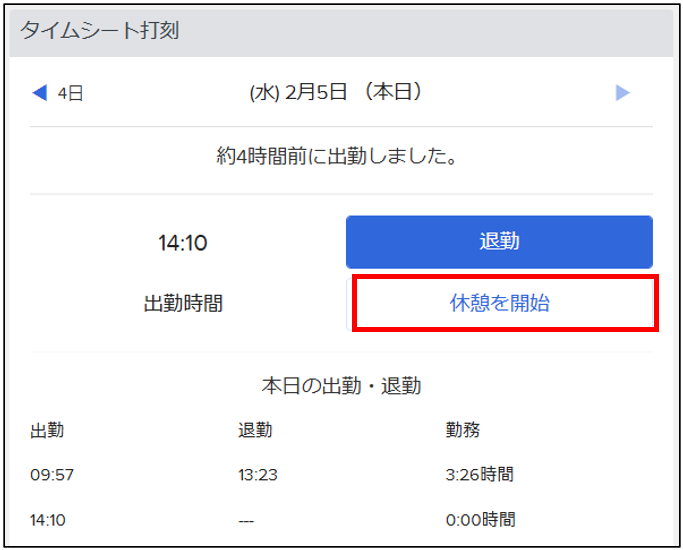Click the large 14:10 clock-in time
The width and height of the screenshot is (683, 550).
(x=183, y=242)
